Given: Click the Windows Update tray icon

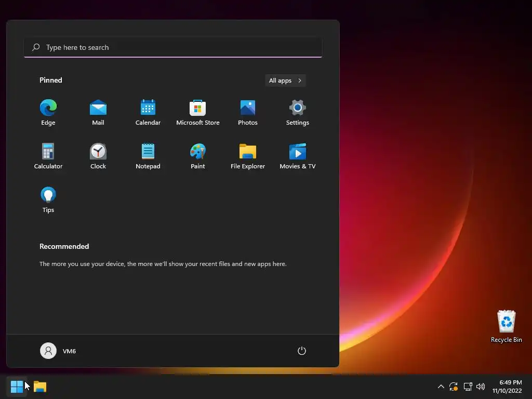Looking at the screenshot, I should pos(454,387).
